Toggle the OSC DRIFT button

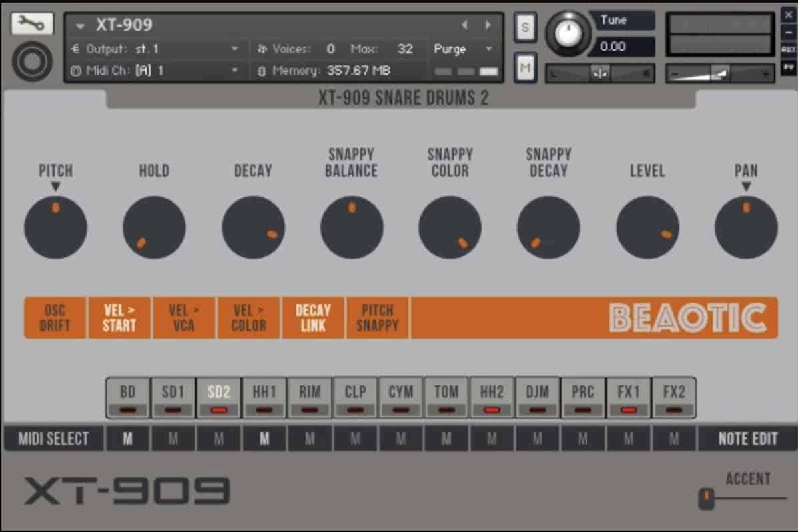(x=55, y=318)
